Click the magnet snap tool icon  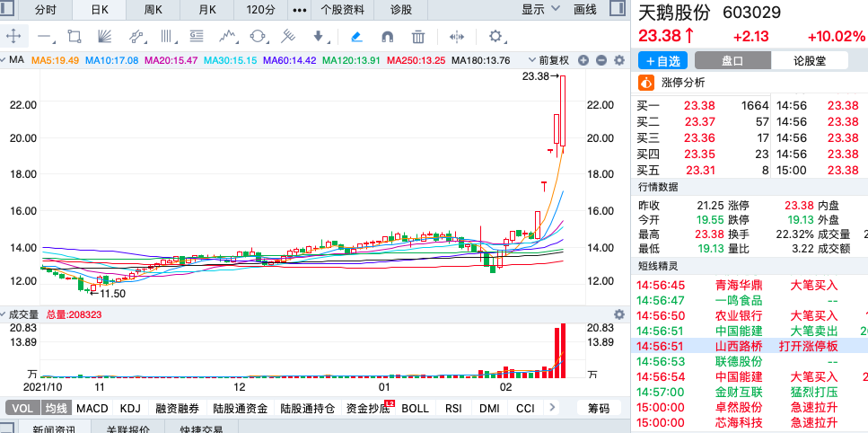(387, 37)
